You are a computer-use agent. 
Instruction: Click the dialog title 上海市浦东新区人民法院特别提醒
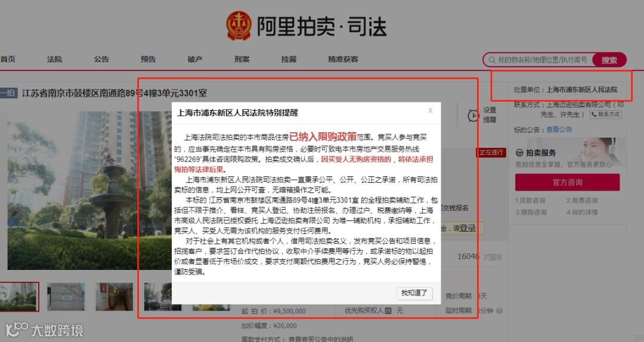click(237, 113)
